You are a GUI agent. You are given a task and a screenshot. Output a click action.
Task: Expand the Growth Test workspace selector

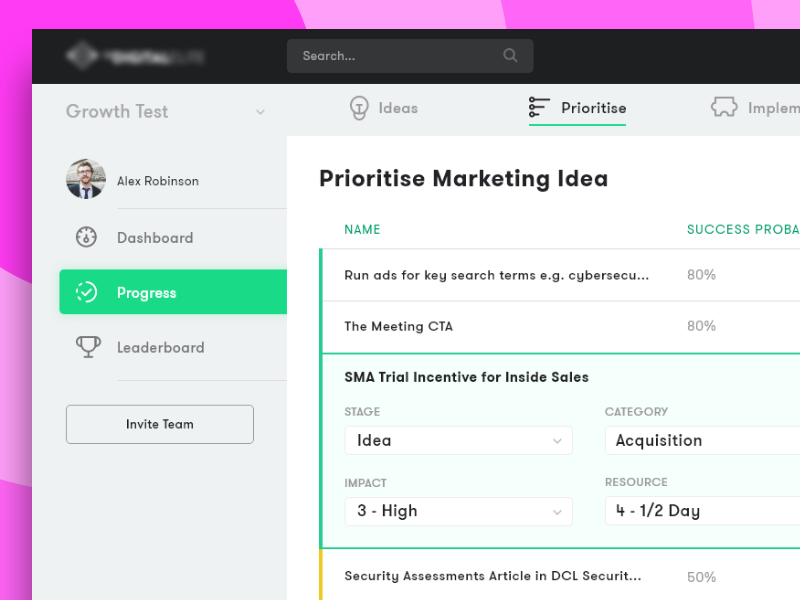pyautogui.click(x=260, y=112)
